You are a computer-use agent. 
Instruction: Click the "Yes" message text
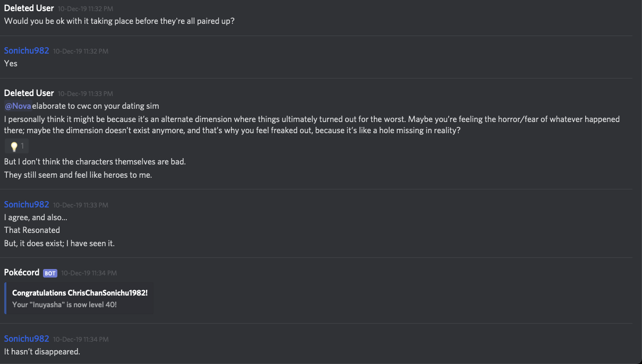(x=11, y=64)
